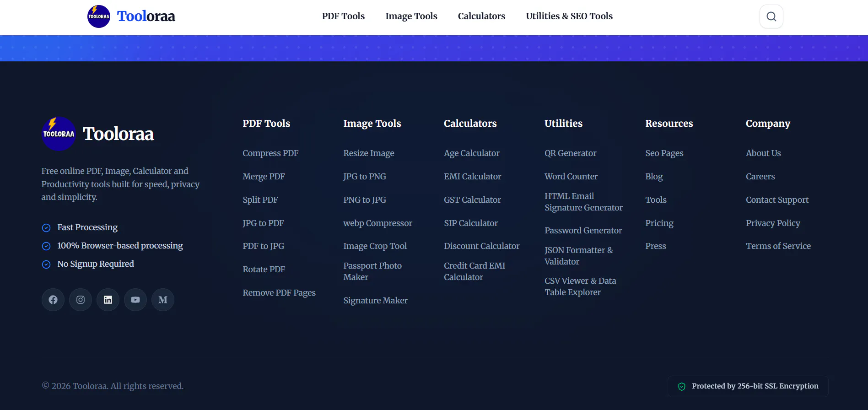
Task: Open JPG to PDF converter
Action: click(x=263, y=223)
